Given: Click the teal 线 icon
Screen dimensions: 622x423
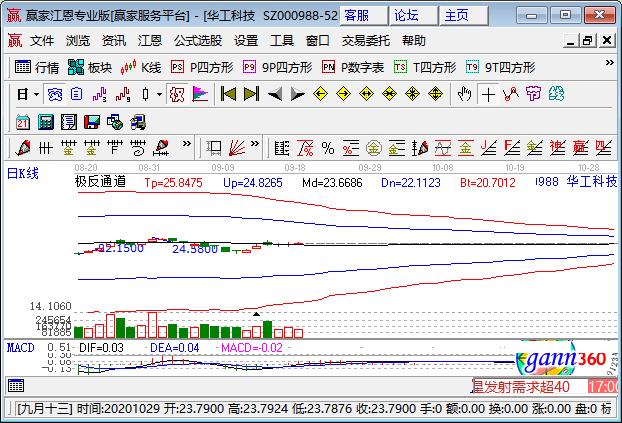Looking at the screenshot, I should (557, 94).
